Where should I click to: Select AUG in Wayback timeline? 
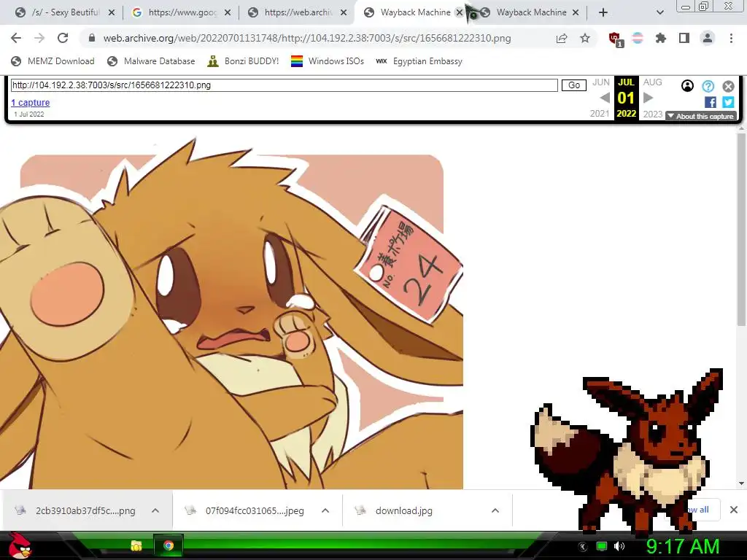tap(652, 82)
